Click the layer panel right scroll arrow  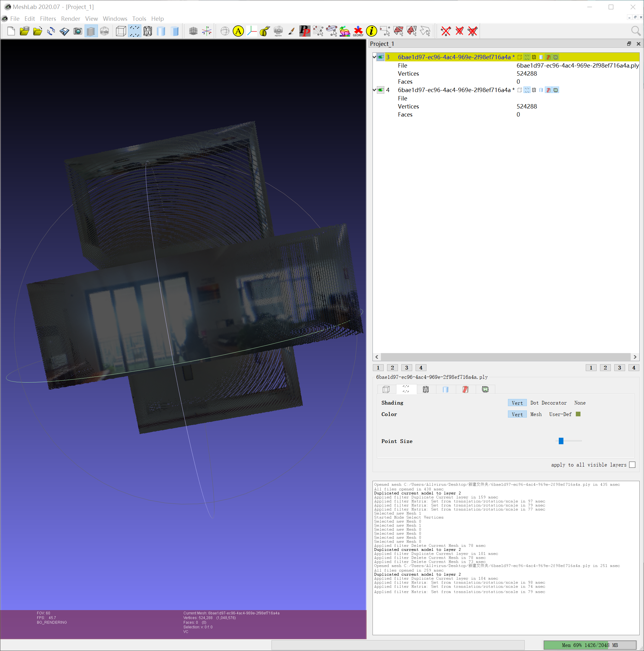(x=635, y=357)
